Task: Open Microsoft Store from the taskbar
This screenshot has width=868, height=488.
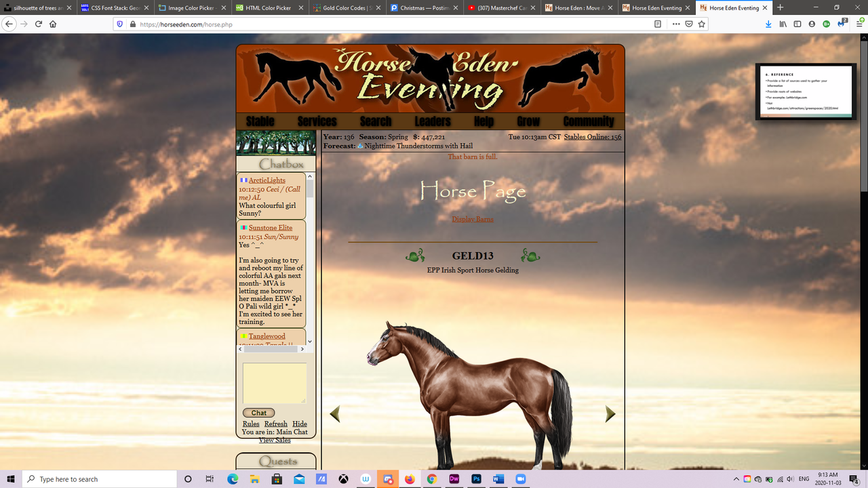Action: 277,479
